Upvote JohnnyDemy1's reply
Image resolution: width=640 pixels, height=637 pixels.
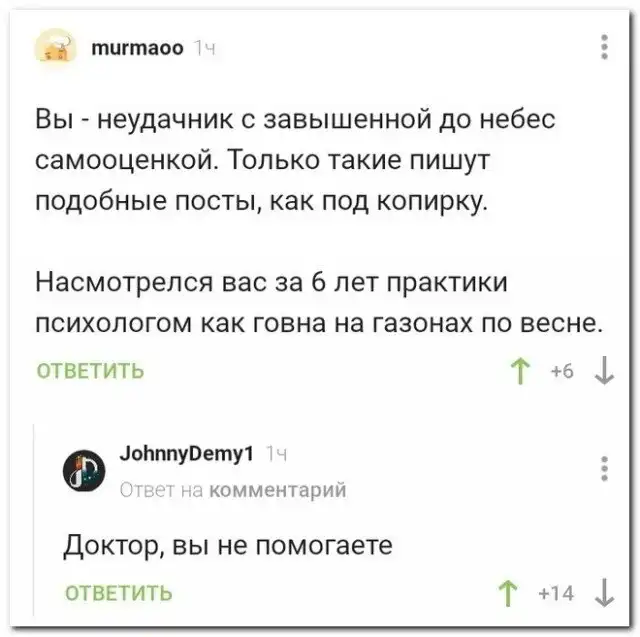click(510, 593)
